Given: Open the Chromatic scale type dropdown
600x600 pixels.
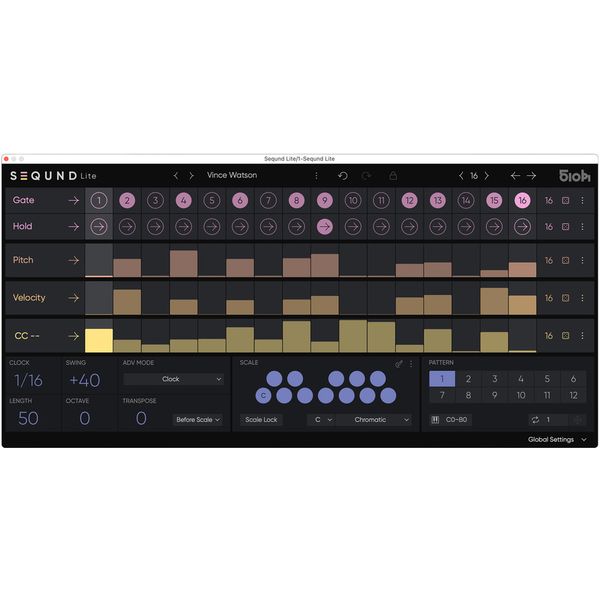Looking at the screenshot, I should pyautogui.click(x=374, y=420).
